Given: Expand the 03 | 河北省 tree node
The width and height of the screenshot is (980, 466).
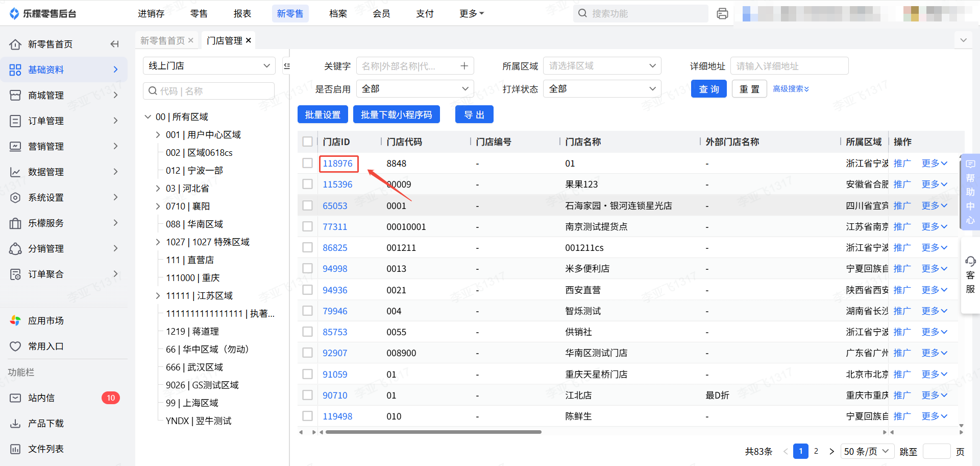Looking at the screenshot, I should point(158,189).
